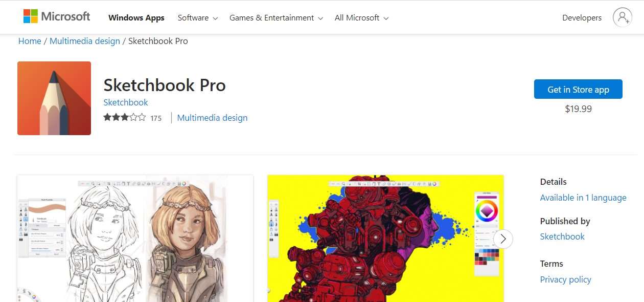Image resolution: width=644 pixels, height=302 pixels.
Task: Open the red robot screenshot thumbnail
Action: (x=385, y=239)
